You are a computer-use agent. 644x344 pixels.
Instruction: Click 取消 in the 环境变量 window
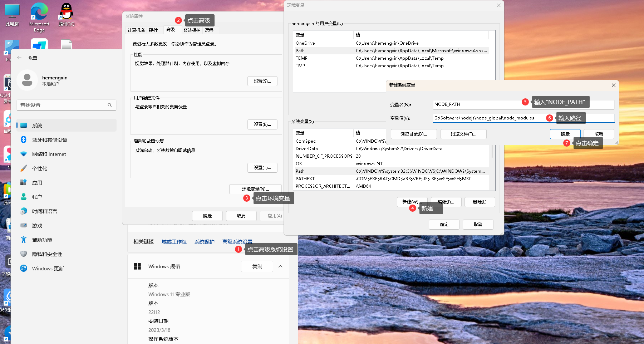478,225
